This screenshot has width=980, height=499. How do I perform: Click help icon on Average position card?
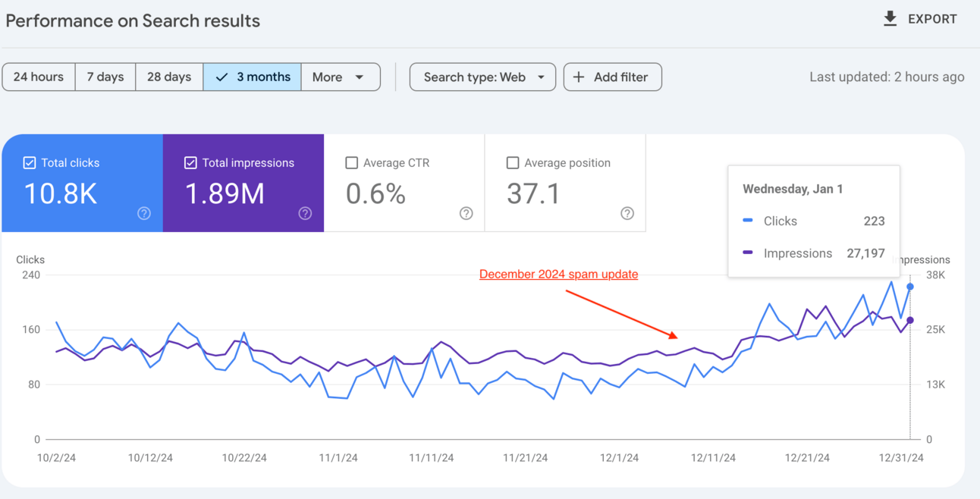(627, 214)
